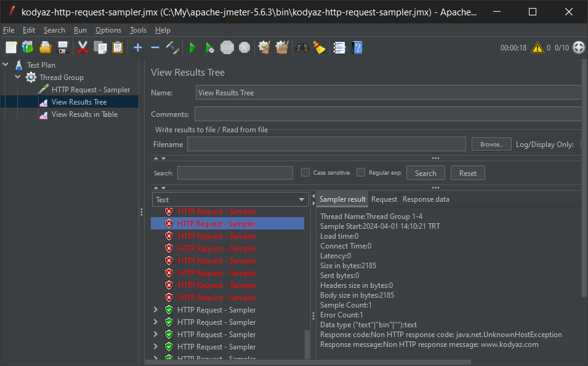Click the Clear results gear-broom icon

264,47
